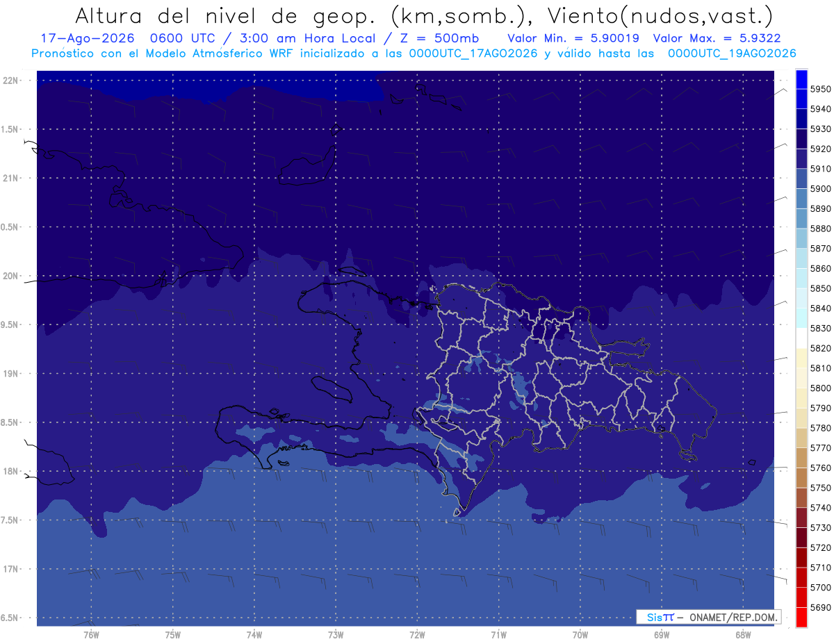The image size is (834, 644).
Task: Click the '5880' legend label
Action: coord(821,229)
